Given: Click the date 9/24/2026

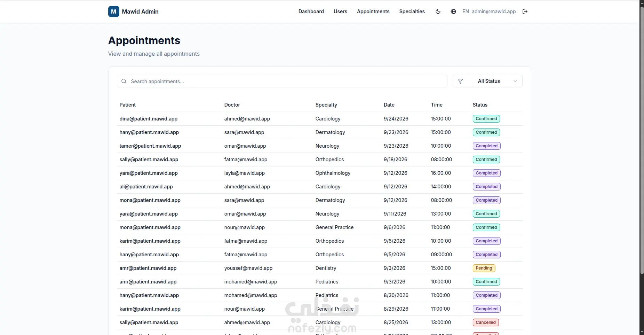Looking at the screenshot, I should coord(396,119).
